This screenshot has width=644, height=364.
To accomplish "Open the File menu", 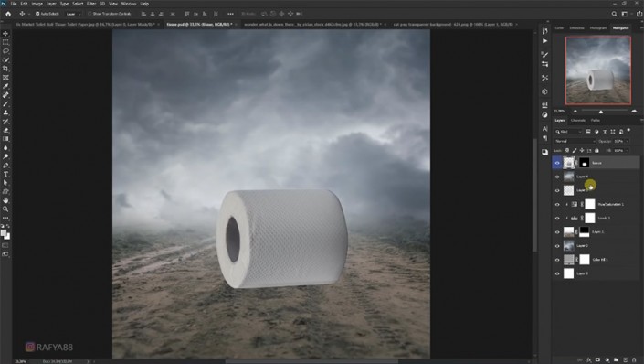I will [x=14, y=4].
